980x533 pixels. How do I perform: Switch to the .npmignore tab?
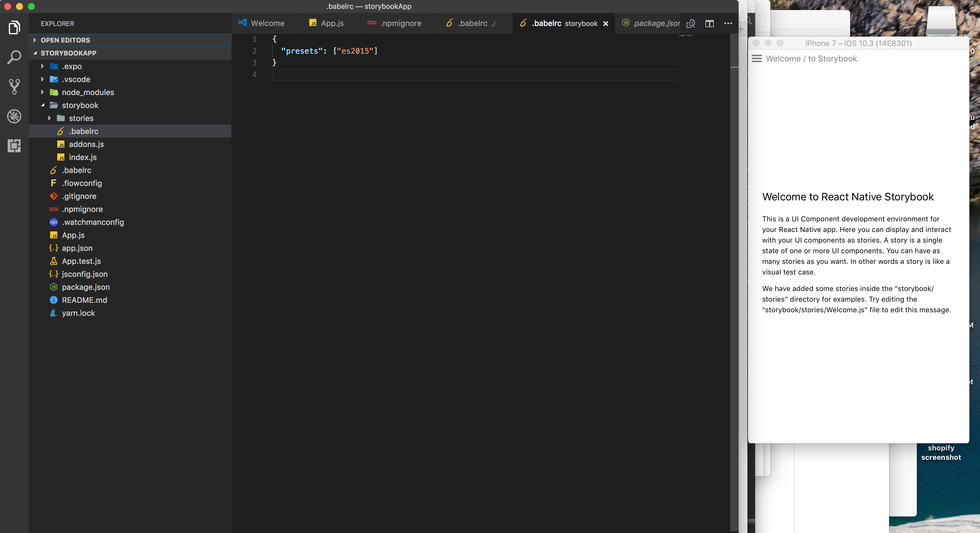point(400,24)
